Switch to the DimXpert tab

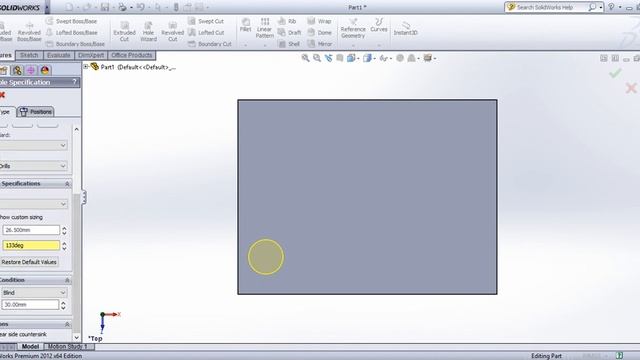(91, 55)
